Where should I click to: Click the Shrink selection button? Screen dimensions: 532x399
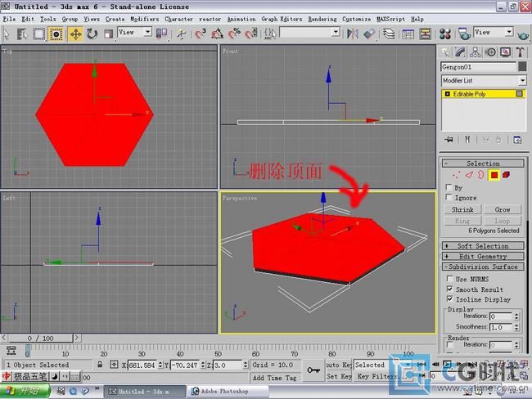[462, 209]
